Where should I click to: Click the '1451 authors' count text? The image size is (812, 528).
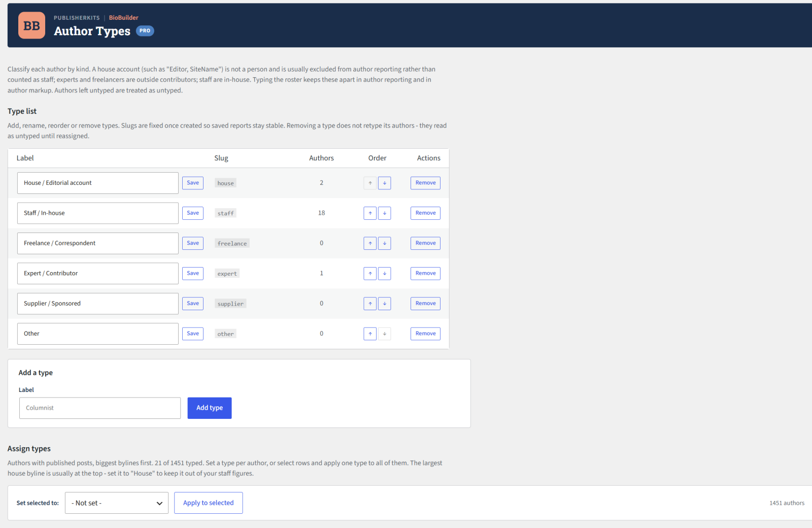pos(787,503)
